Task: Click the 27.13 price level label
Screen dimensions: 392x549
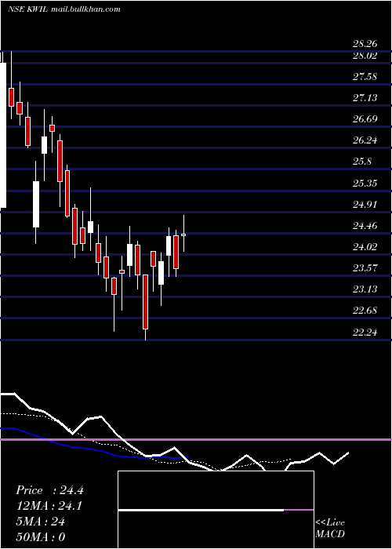Action: pos(365,97)
